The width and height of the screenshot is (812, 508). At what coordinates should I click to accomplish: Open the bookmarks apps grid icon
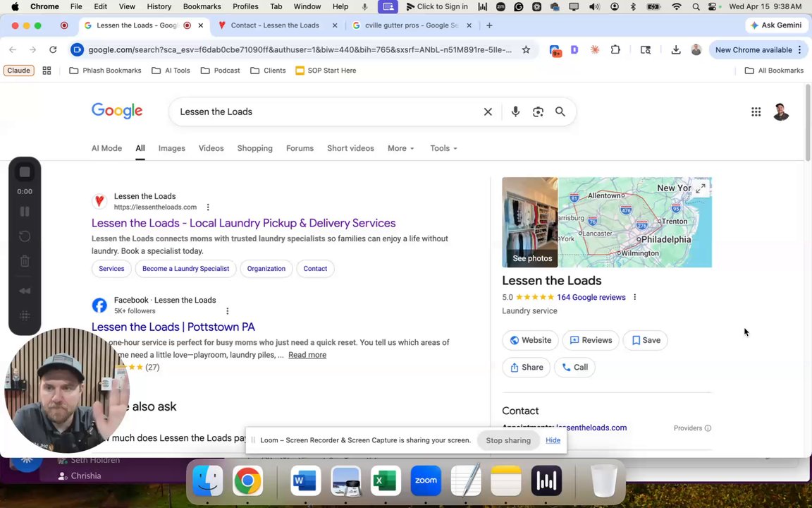tap(47, 71)
